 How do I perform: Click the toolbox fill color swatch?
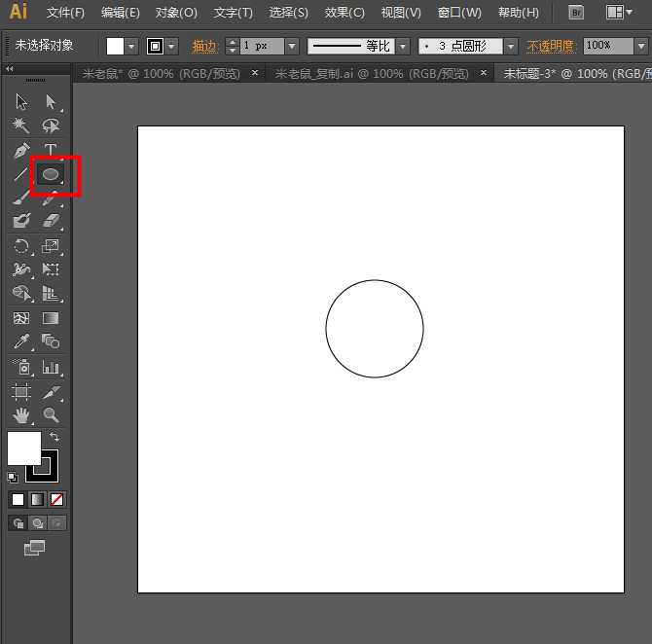point(24,448)
